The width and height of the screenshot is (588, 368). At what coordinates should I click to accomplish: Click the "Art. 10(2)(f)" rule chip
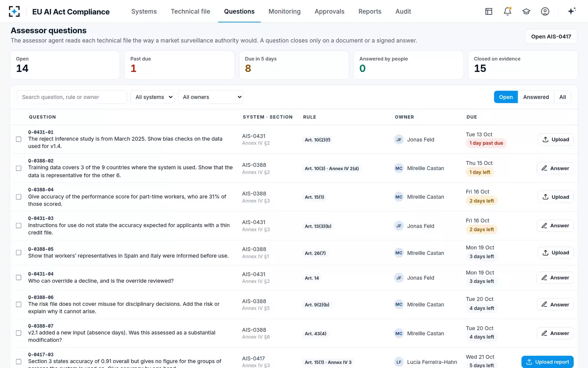tap(318, 140)
